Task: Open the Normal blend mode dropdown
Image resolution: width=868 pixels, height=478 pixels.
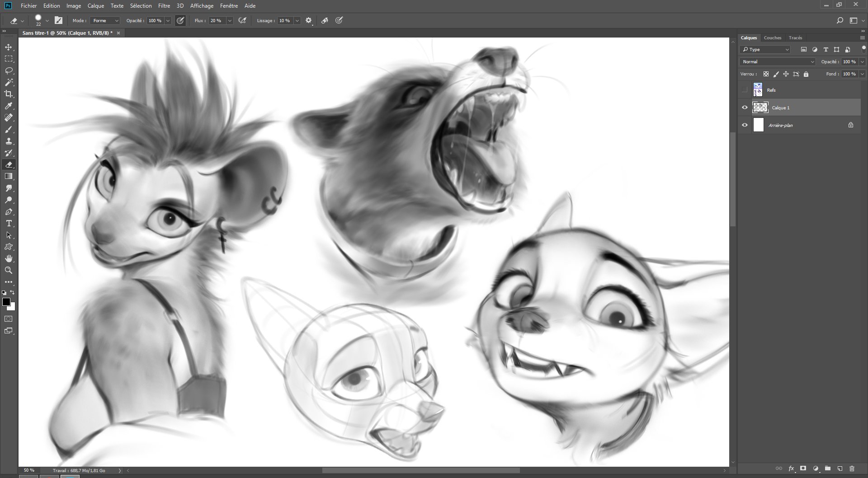Action: tap(778, 62)
